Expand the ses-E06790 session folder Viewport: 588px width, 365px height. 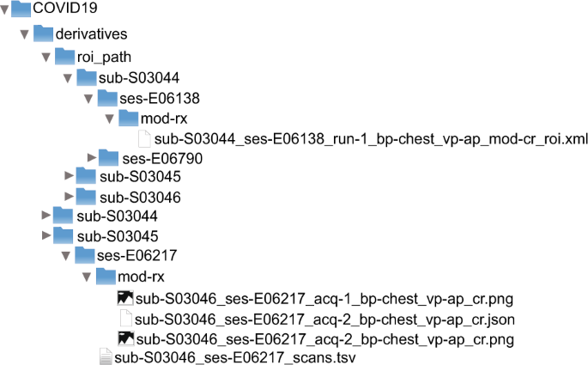tap(92, 157)
